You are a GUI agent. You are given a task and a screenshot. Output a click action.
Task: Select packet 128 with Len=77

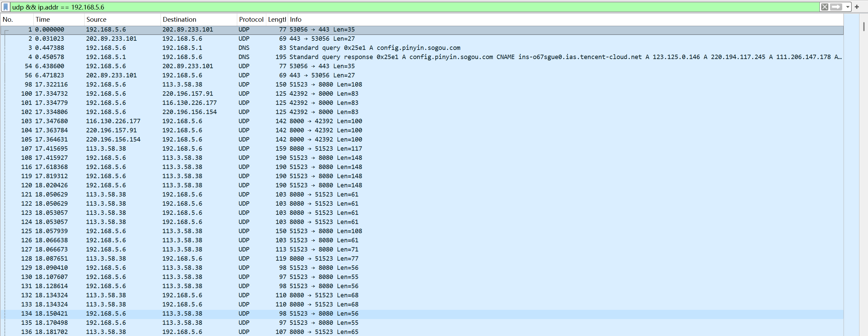click(x=422, y=259)
